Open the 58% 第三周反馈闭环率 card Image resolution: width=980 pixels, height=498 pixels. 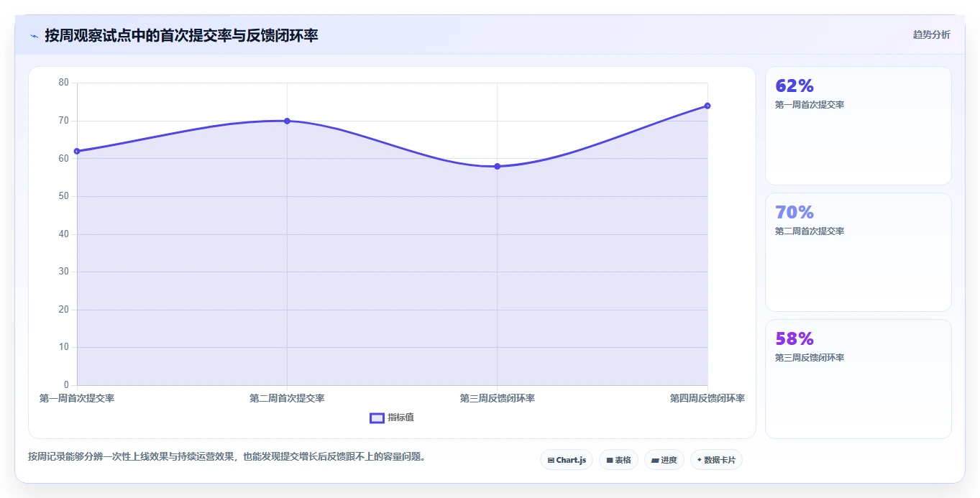(858, 379)
